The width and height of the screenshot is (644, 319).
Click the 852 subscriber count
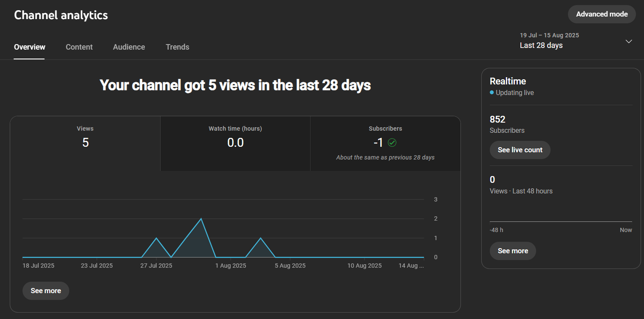(x=497, y=119)
